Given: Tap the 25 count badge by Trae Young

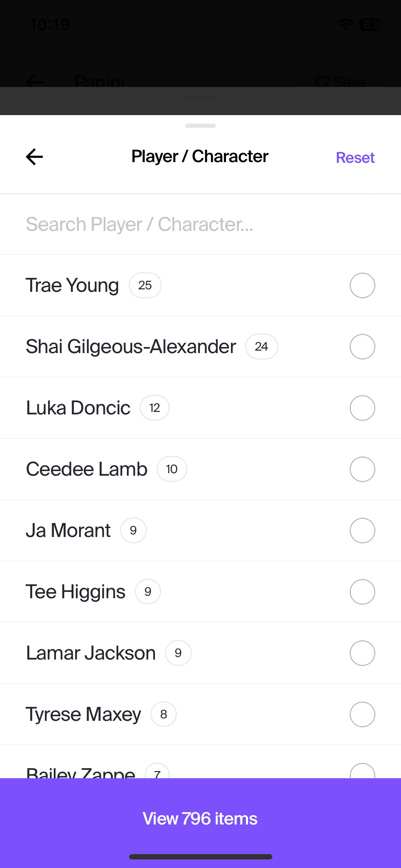Looking at the screenshot, I should point(145,285).
